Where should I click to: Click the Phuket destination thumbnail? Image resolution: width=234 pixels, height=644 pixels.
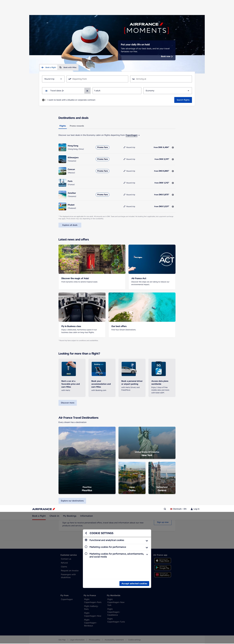(x=62, y=206)
